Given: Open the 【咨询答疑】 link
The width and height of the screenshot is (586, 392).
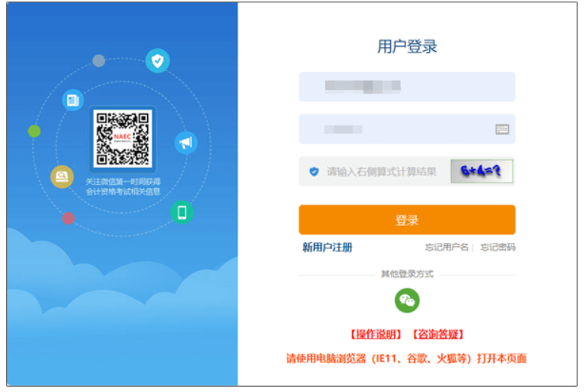Looking at the screenshot, I should (438, 334).
